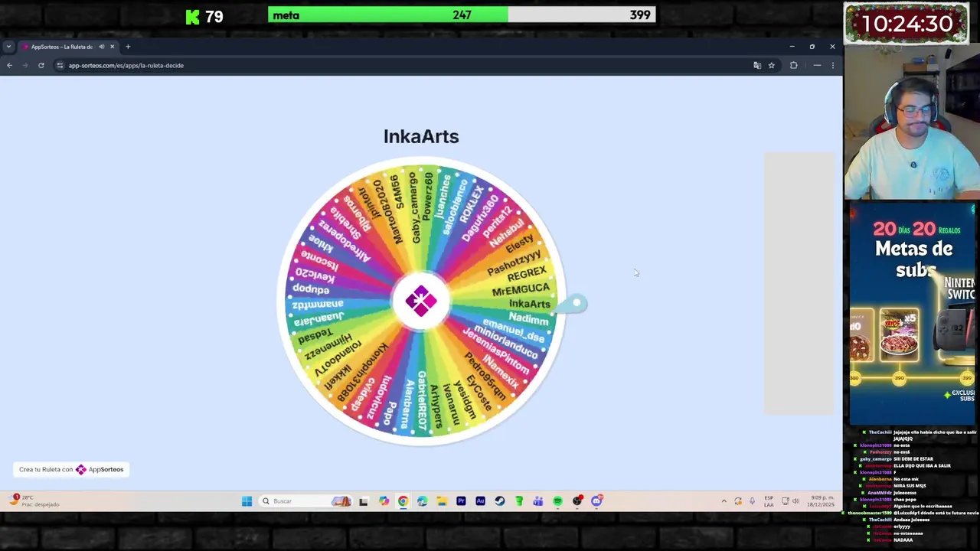Open site information icon in address bar
Image resolution: width=980 pixels, height=551 pixels.
click(x=60, y=65)
